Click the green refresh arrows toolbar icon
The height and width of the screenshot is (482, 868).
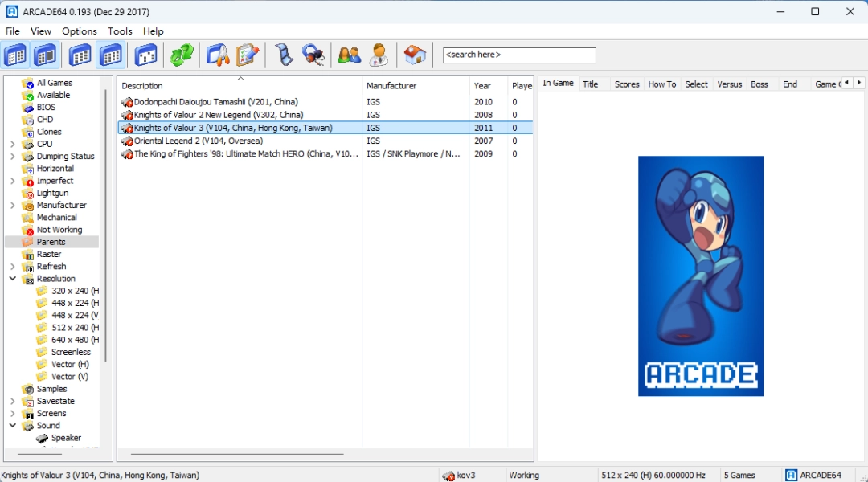point(182,55)
